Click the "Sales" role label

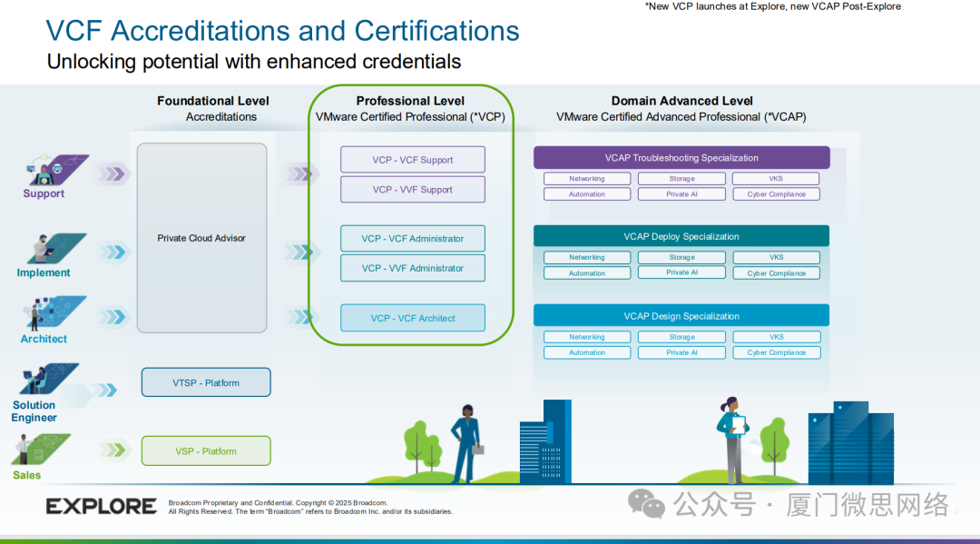[27, 475]
